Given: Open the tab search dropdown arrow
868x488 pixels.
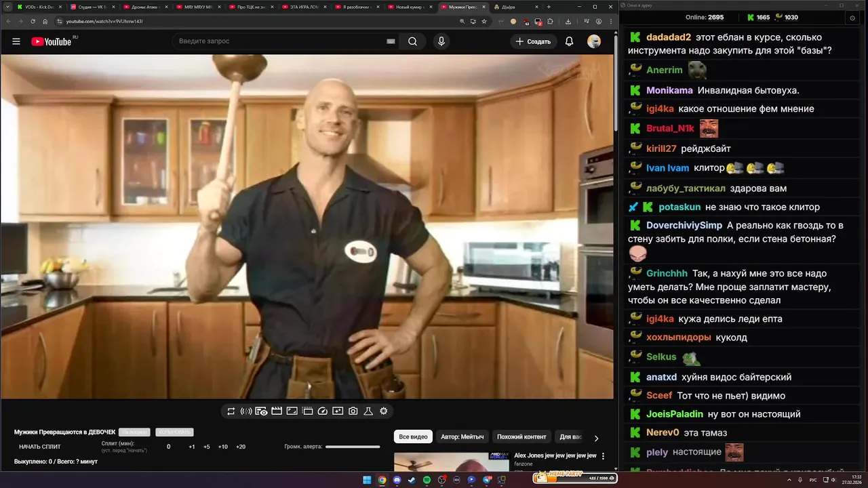Looking at the screenshot, I should 7,7.
